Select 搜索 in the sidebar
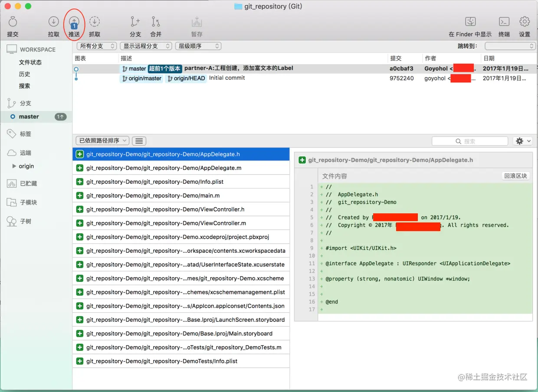The image size is (538, 392). click(x=25, y=86)
